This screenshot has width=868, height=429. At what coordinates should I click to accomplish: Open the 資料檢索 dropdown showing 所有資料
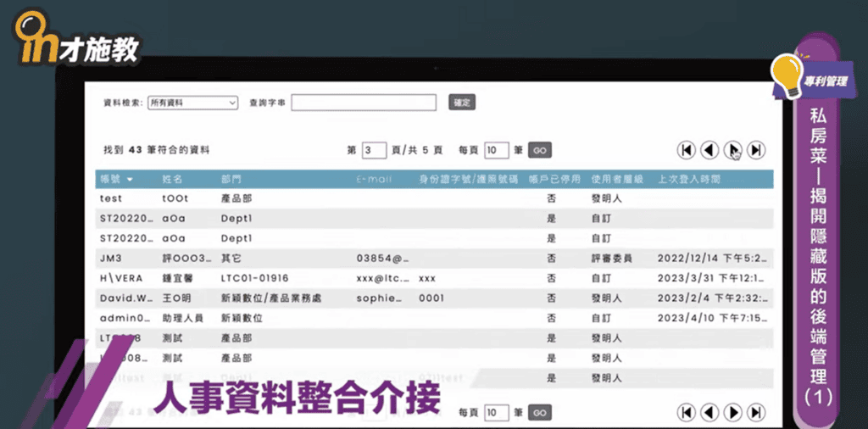point(192,103)
